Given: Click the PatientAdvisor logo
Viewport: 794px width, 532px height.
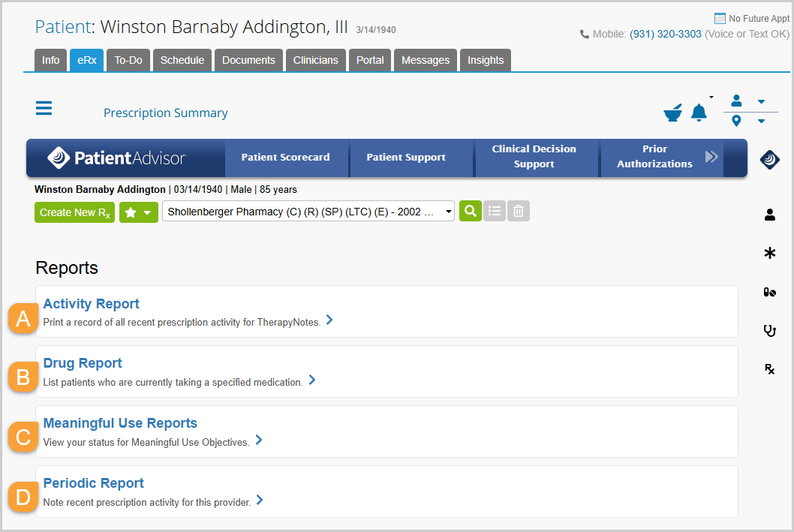Looking at the screenshot, I should (x=117, y=158).
